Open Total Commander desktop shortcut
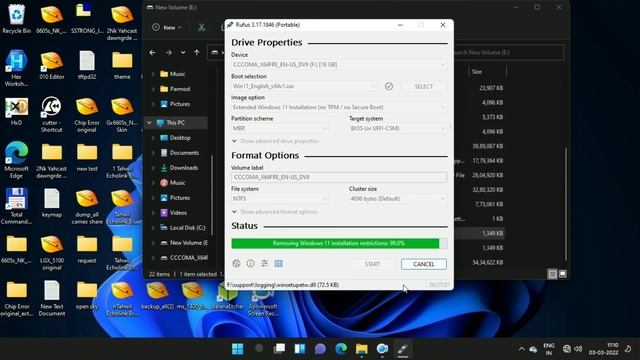 point(16,206)
